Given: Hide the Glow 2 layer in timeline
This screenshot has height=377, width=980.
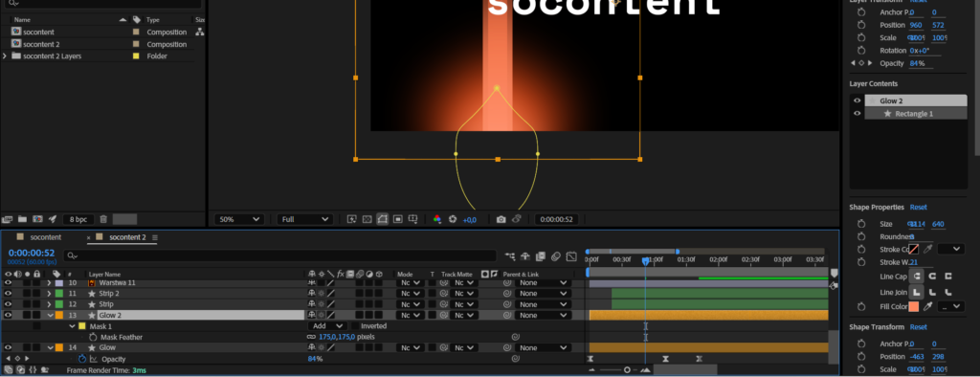Looking at the screenshot, I should [8, 315].
